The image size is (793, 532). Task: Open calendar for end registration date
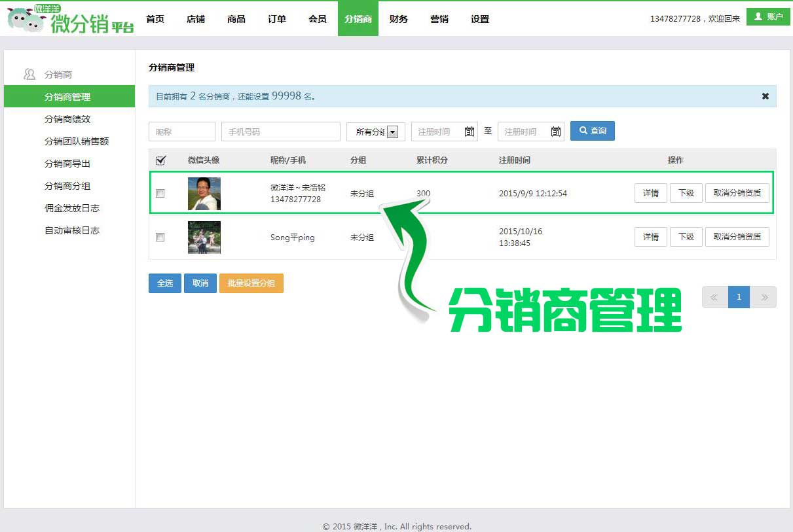tap(555, 132)
